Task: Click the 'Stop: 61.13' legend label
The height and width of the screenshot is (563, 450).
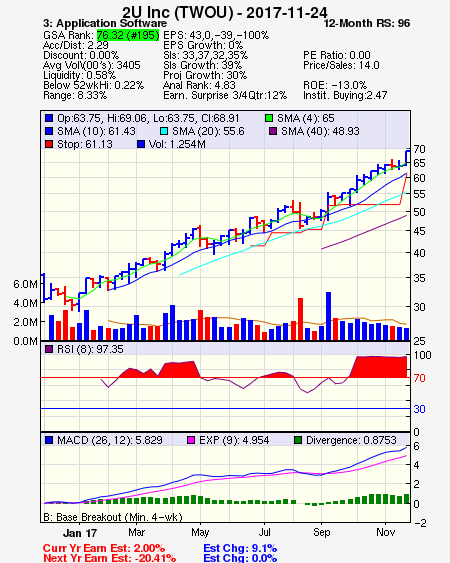Action: 85,144
